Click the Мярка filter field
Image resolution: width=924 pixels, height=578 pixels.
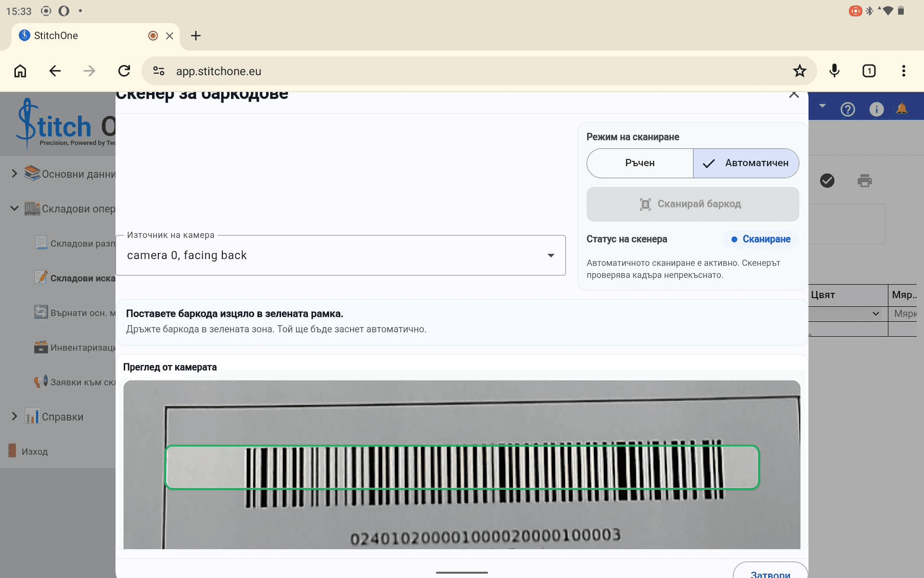pyautogui.click(x=903, y=314)
